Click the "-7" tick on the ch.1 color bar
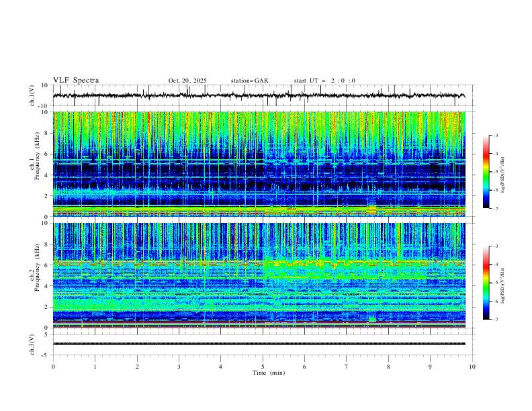The image size is (532, 411). [495, 209]
